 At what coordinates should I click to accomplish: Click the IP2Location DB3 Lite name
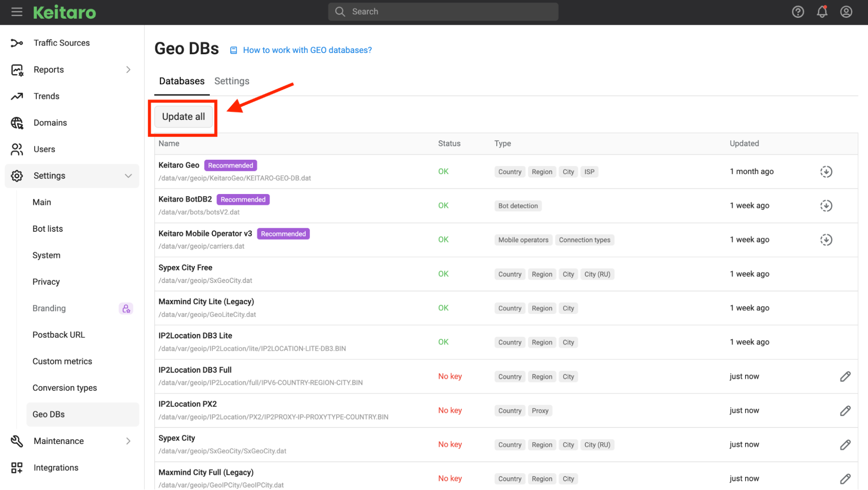(x=195, y=335)
